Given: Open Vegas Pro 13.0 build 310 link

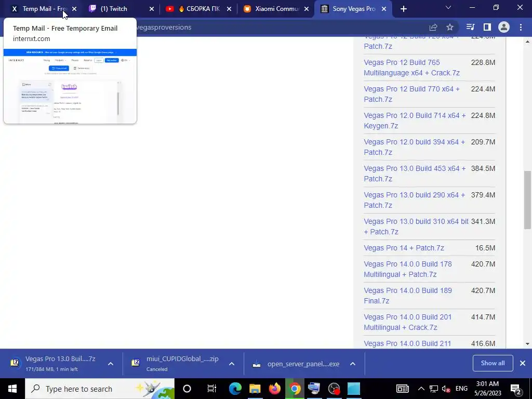Looking at the screenshot, I should click(x=416, y=227).
